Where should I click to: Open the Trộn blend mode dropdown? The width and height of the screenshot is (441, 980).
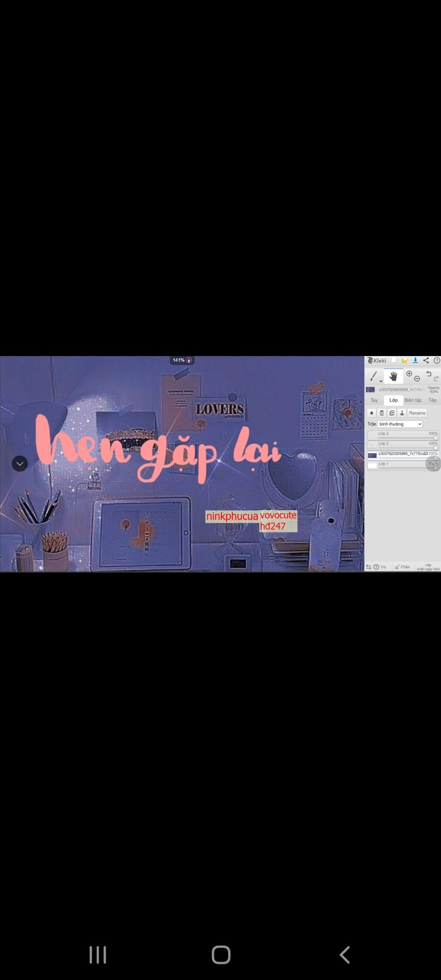[x=400, y=424]
